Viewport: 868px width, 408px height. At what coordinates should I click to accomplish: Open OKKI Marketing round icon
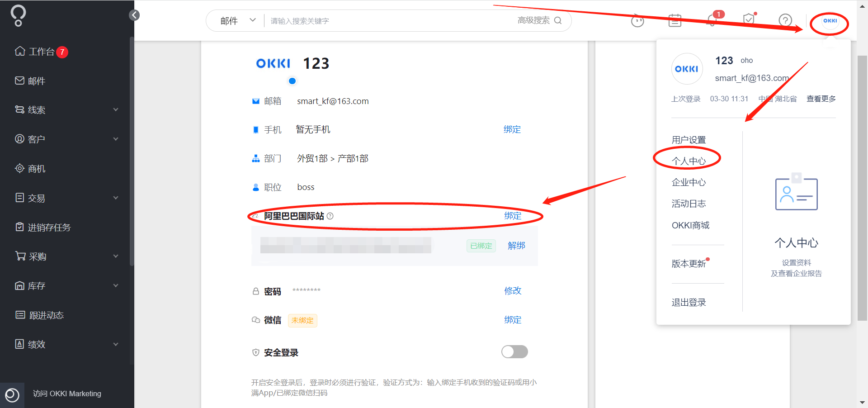pyautogui.click(x=12, y=395)
